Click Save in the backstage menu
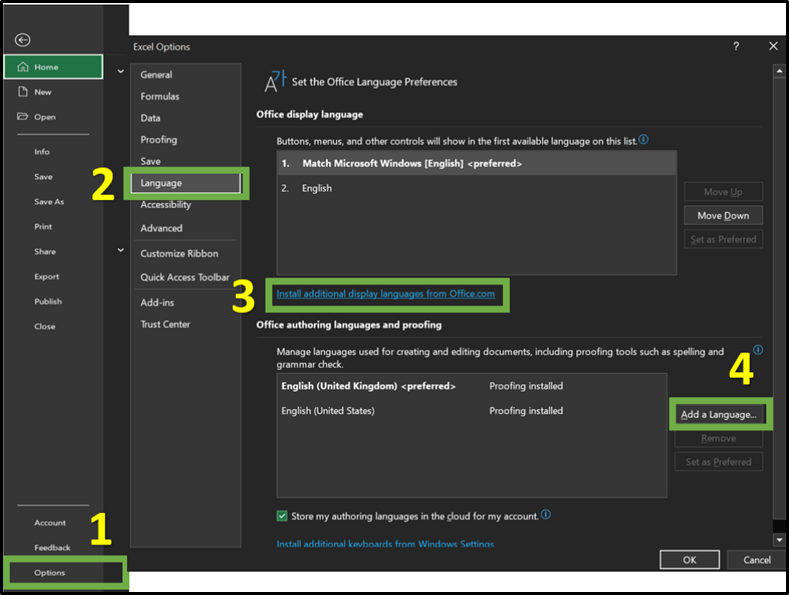The image size is (789, 595). (43, 177)
